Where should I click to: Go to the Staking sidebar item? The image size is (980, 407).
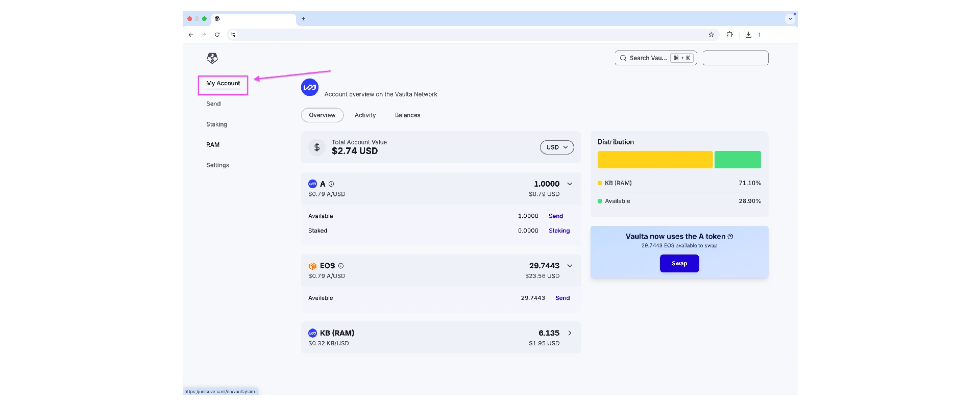click(216, 124)
